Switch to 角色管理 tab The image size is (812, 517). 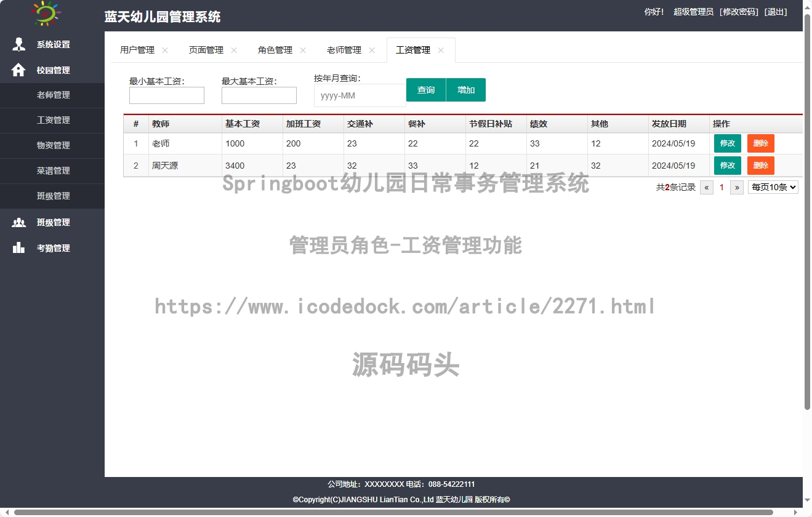click(275, 50)
